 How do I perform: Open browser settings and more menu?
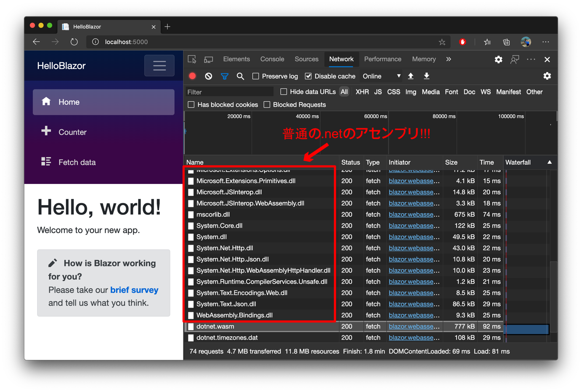click(x=546, y=42)
